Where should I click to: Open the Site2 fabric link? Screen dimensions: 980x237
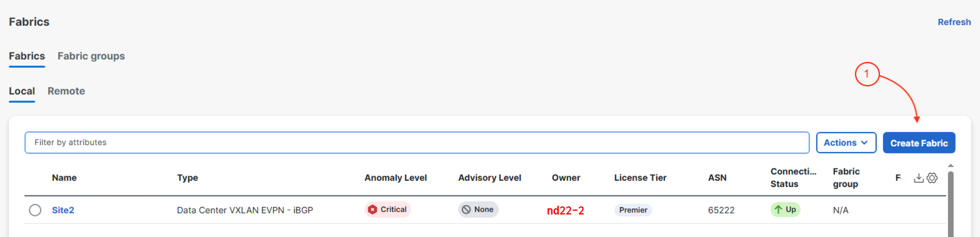coord(63,210)
